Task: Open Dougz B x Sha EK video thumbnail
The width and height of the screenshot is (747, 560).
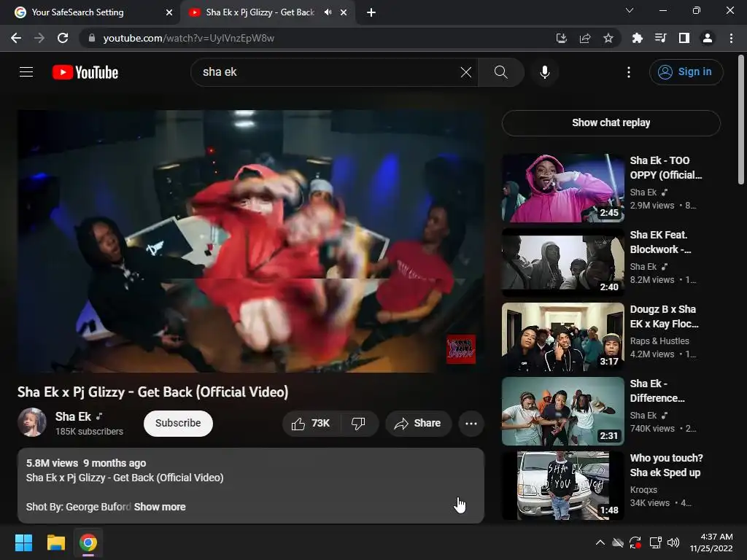Action: point(562,337)
